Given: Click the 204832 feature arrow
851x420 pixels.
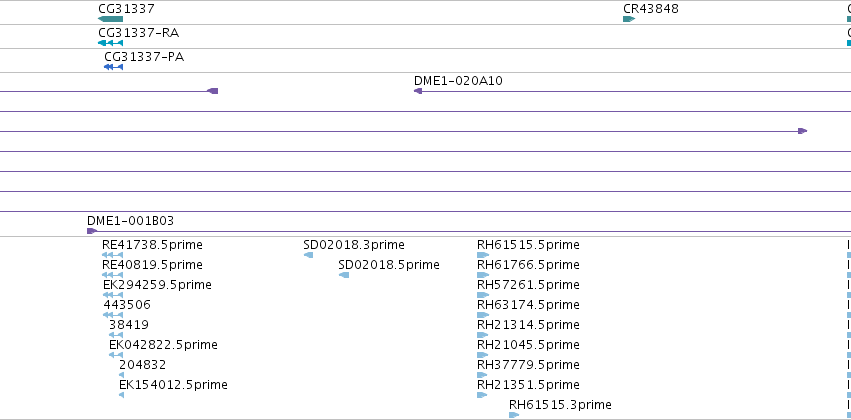Looking at the screenshot, I should [x=121, y=375].
